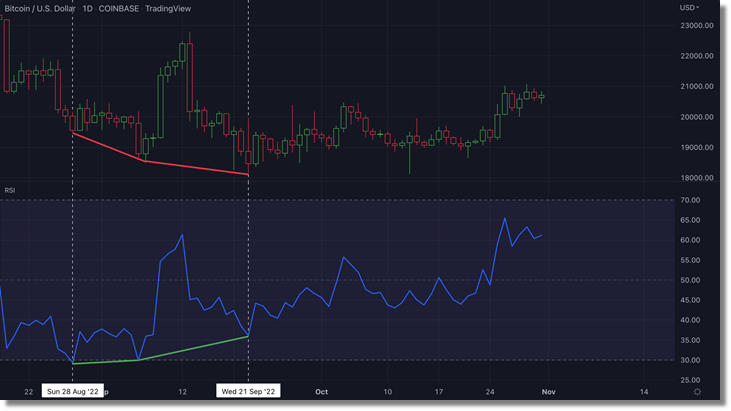Click the 23000.00 price axis label
731x411 pixels.
click(694, 25)
